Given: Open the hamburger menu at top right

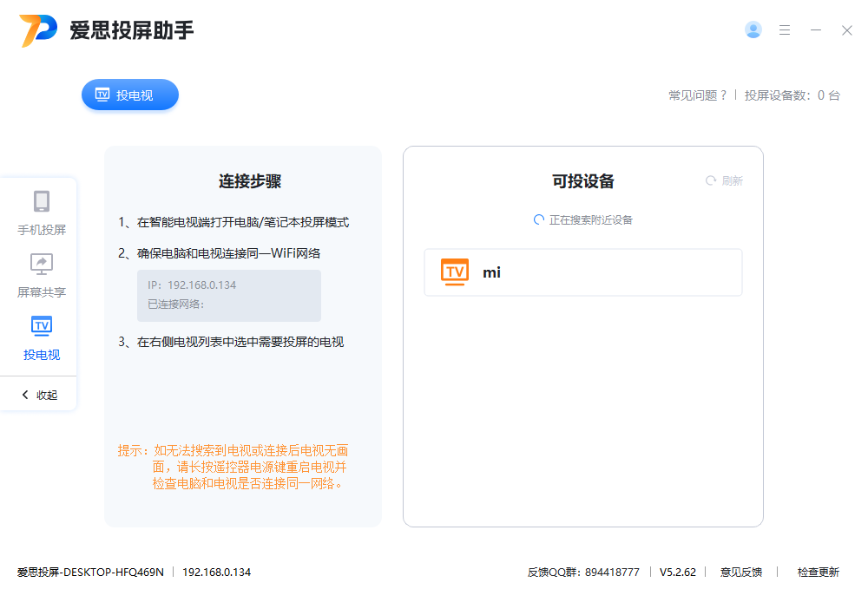Looking at the screenshot, I should (785, 29).
